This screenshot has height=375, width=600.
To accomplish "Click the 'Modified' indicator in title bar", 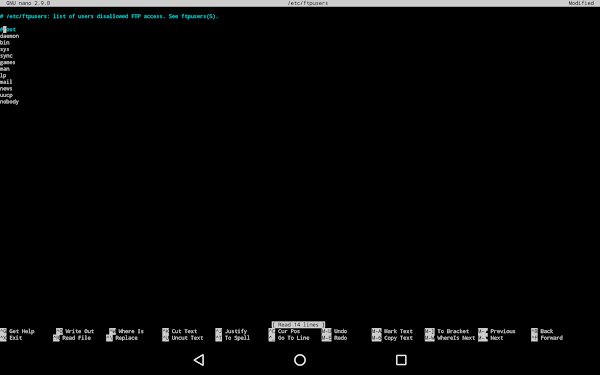I will [581, 3].
